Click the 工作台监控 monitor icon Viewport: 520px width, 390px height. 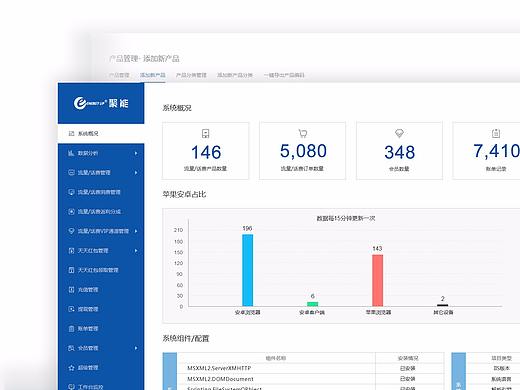71,387
